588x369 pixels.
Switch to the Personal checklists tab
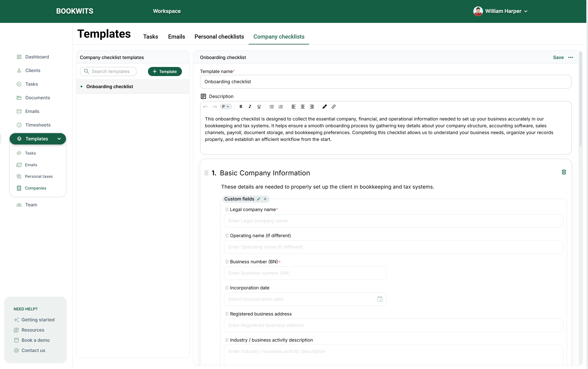point(219,37)
